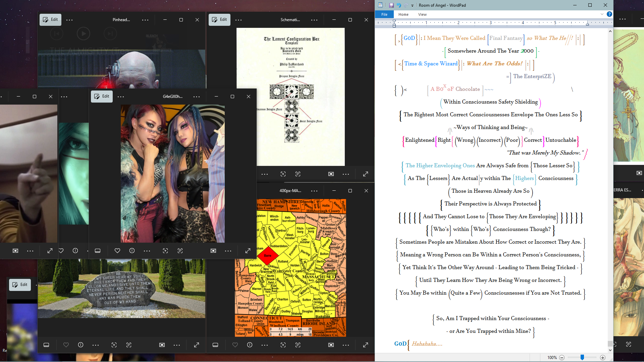644x362 pixels.
Task: Expand the collapsed WordPad ribbon chevron
Action: pyautogui.click(x=602, y=14)
